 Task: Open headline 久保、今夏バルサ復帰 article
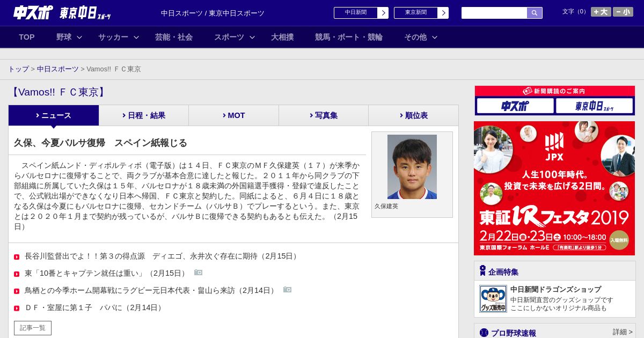pyautogui.click(x=100, y=143)
